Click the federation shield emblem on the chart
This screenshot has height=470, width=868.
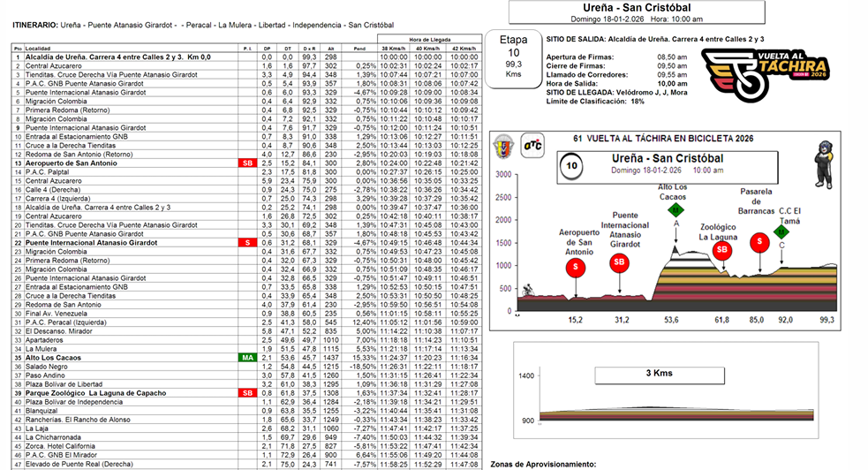click(x=502, y=145)
